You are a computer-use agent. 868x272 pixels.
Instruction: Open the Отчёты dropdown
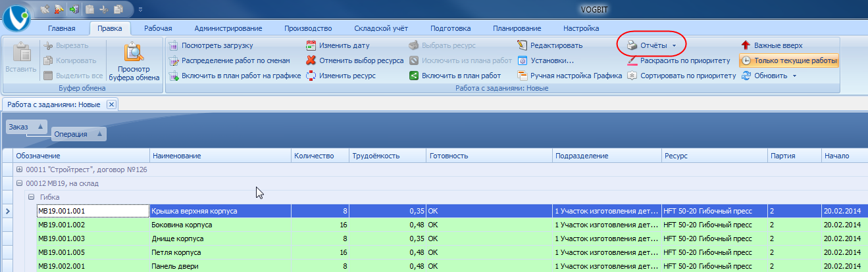coord(651,45)
